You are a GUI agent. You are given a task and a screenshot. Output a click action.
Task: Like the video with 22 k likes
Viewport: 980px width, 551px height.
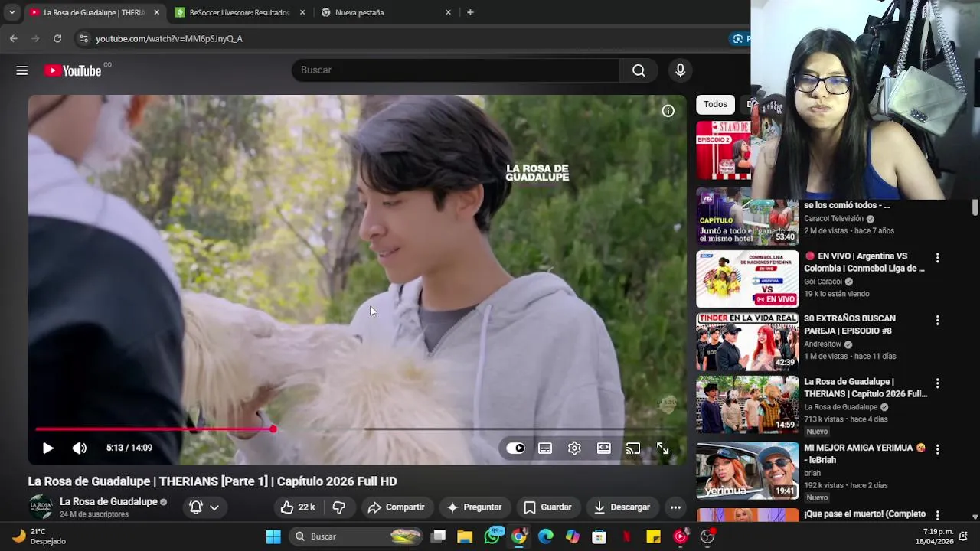[298, 507]
